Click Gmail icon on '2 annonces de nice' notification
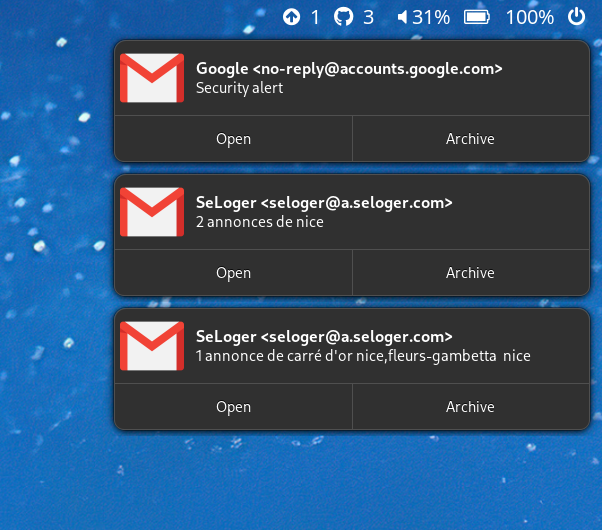 152,212
